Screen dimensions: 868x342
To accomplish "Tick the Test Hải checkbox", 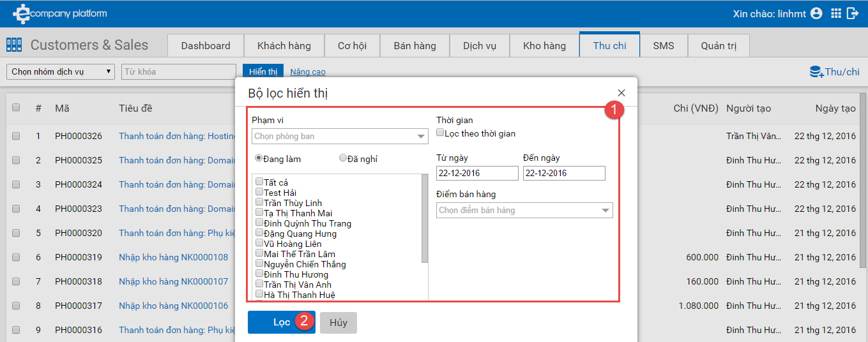I will pyautogui.click(x=259, y=192).
